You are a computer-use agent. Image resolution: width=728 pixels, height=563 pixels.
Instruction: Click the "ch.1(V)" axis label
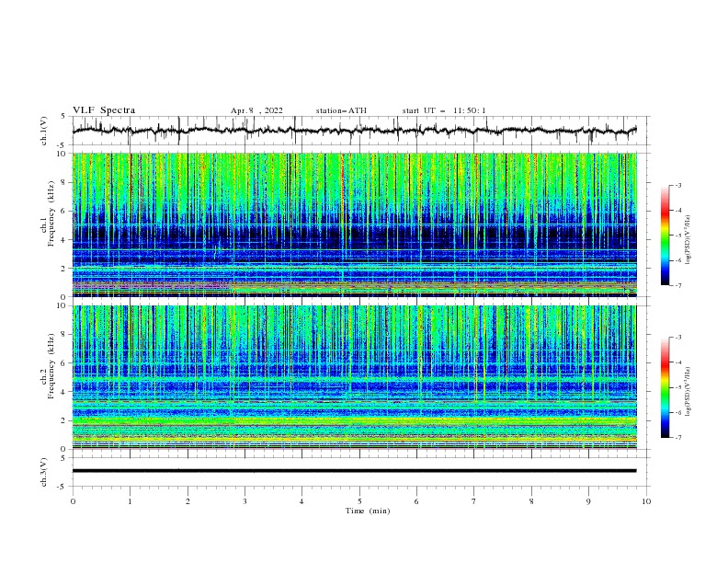[x=44, y=131]
